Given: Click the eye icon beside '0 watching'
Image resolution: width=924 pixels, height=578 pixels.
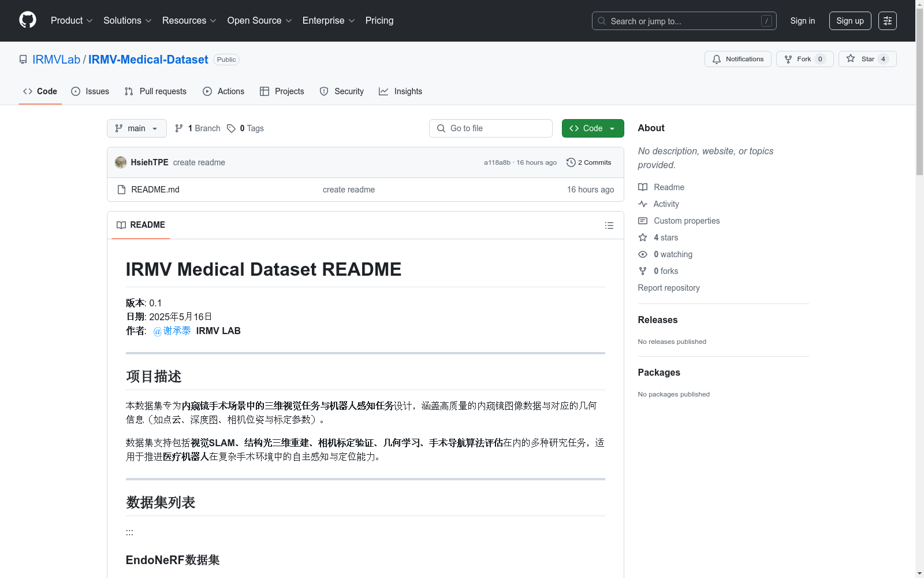Looking at the screenshot, I should [x=643, y=254].
